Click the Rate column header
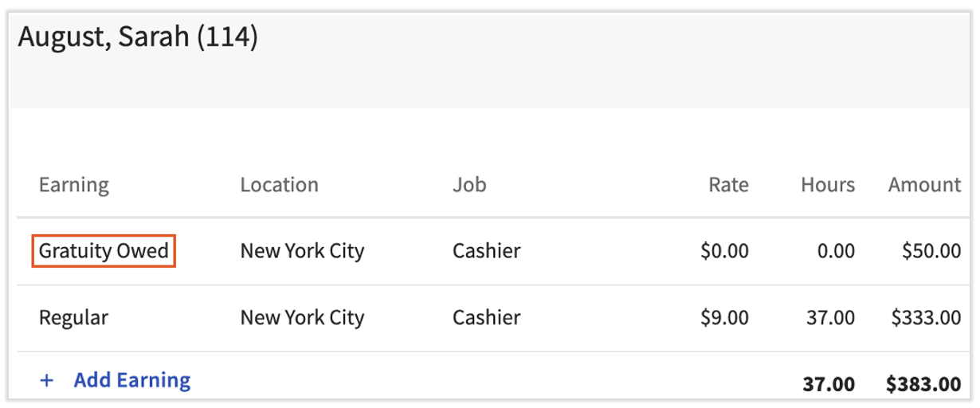This screenshot has width=980, height=408. [x=728, y=186]
